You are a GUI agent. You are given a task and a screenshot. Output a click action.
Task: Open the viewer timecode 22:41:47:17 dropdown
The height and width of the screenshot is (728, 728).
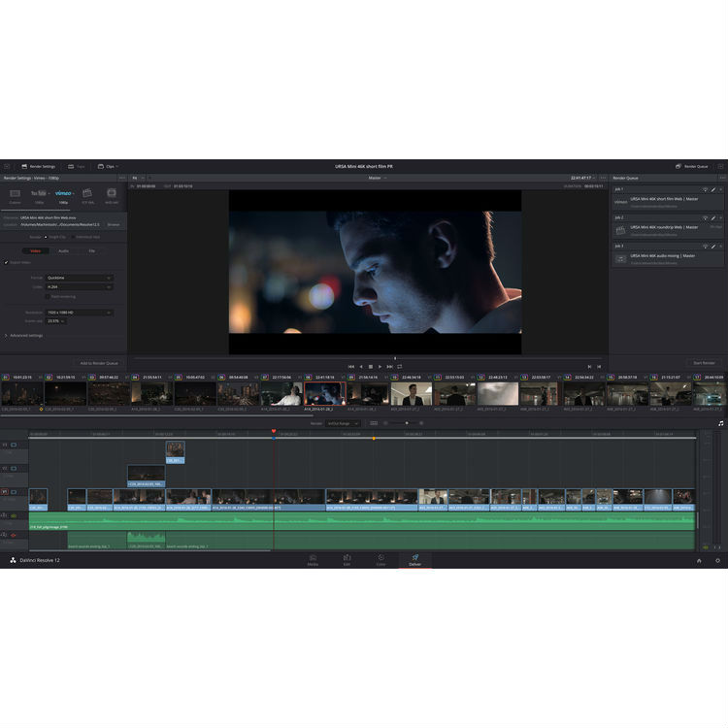[x=583, y=178]
